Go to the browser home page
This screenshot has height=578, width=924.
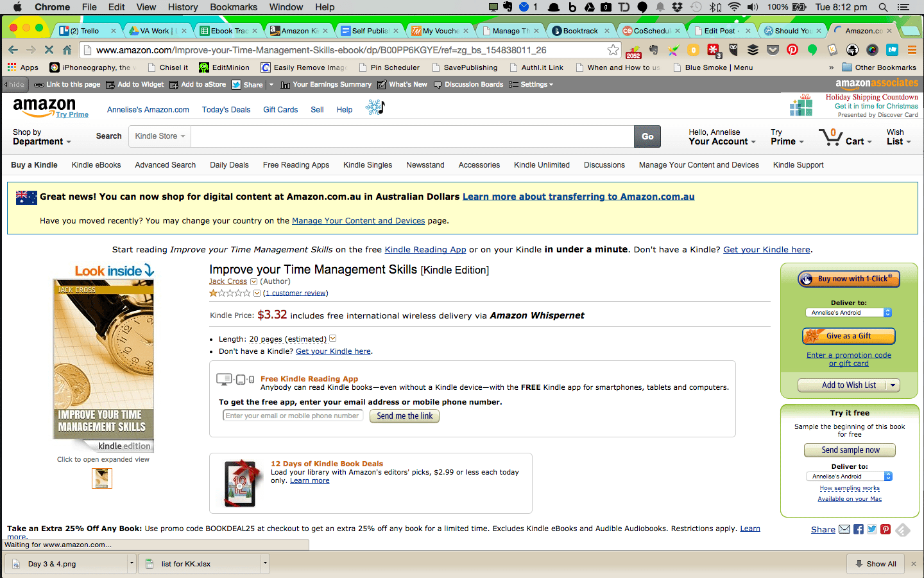(x=67, y=49)
